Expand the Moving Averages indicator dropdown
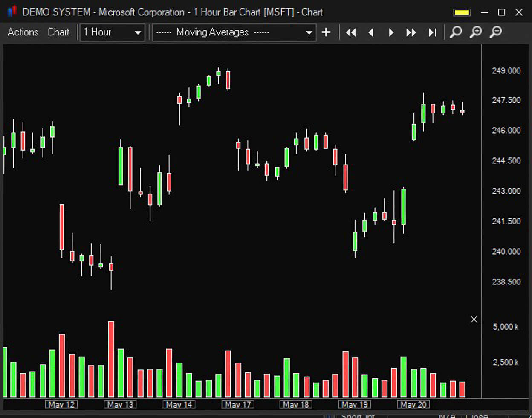This screenshot has height=418, width=532. point(234,32)
